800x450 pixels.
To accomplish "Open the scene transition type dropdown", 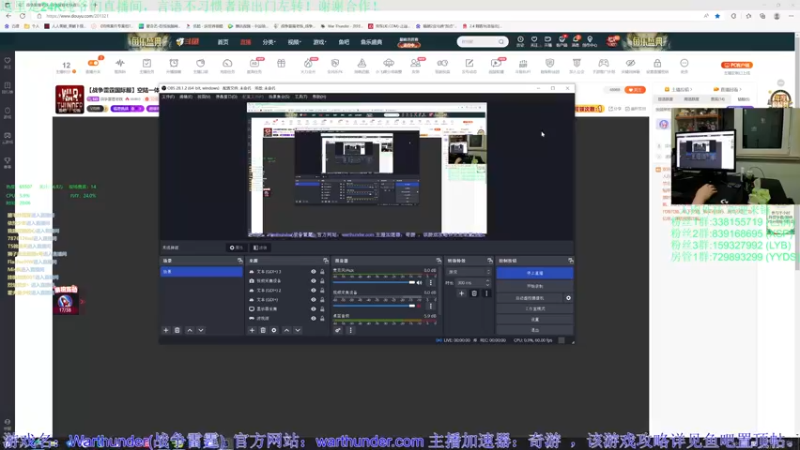I will 468,272.
